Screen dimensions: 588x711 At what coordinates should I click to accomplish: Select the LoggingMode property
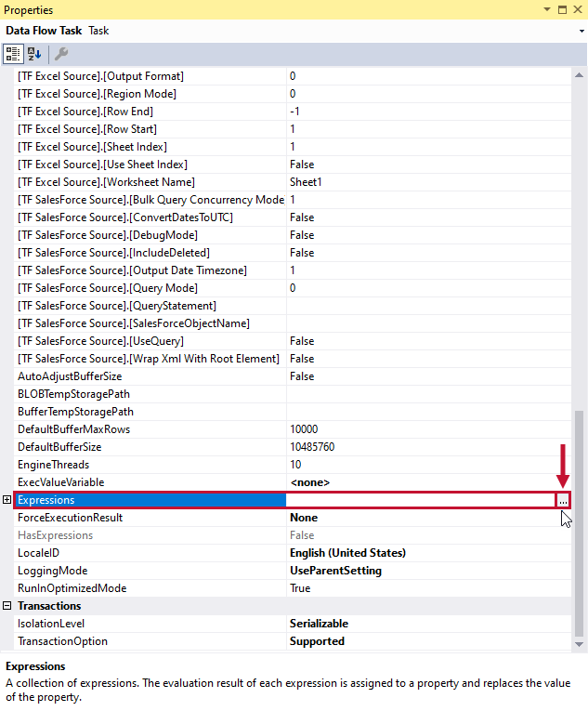tap(53, 571)
